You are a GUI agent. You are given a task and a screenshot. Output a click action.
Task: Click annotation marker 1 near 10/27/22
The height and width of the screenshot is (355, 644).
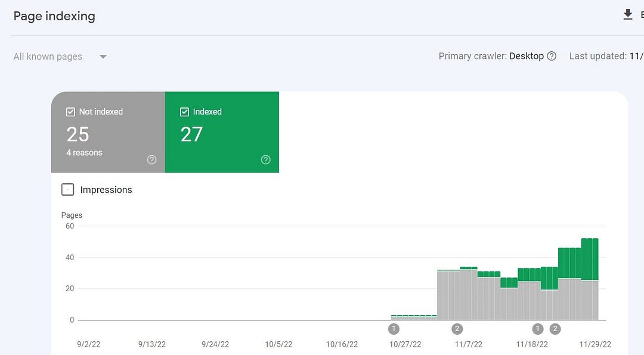point(394,329)
